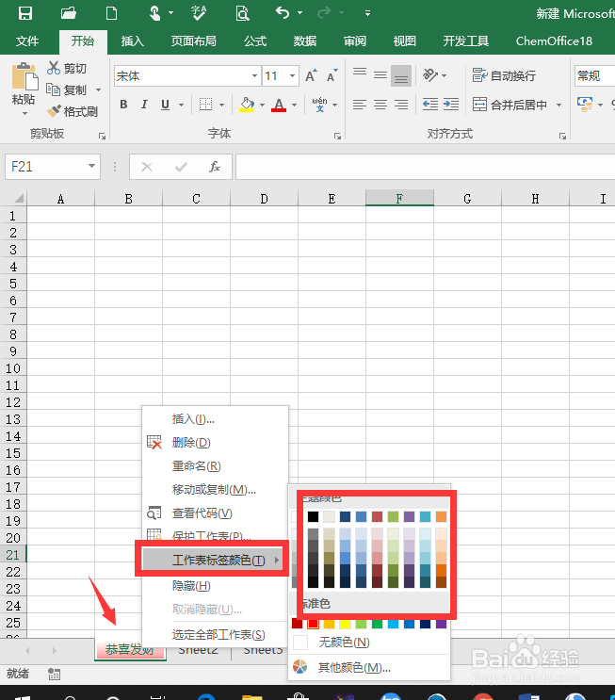Expand the Name Box F21 dropdown
The image size is (615, 700).
click(91, 166)
